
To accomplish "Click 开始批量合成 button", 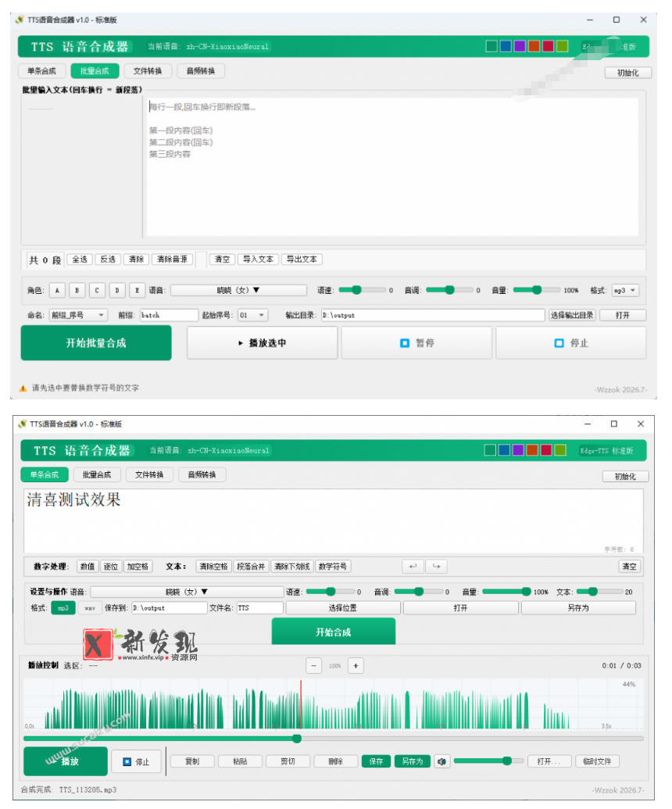I will click(96, 342).
